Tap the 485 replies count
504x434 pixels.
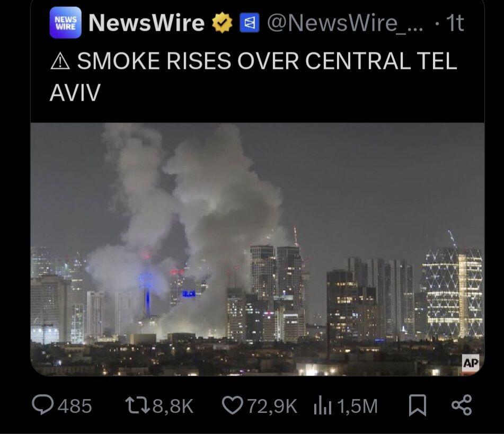click(75, 406)
